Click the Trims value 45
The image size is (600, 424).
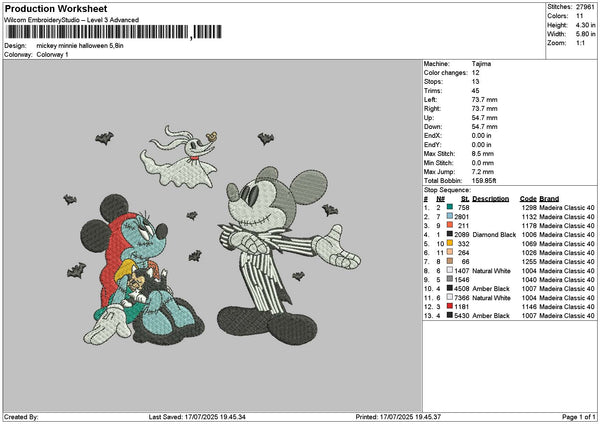[x=476, y=91]
